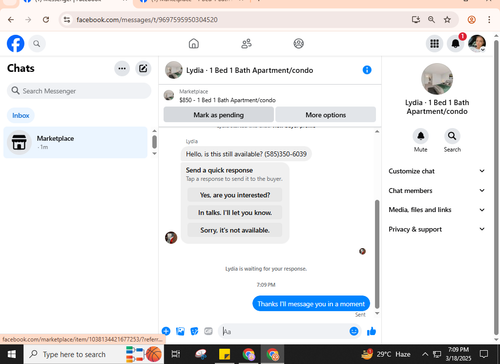Send a thumbs-up like
The image size is (500, 364).
click(x=371, y=331)
